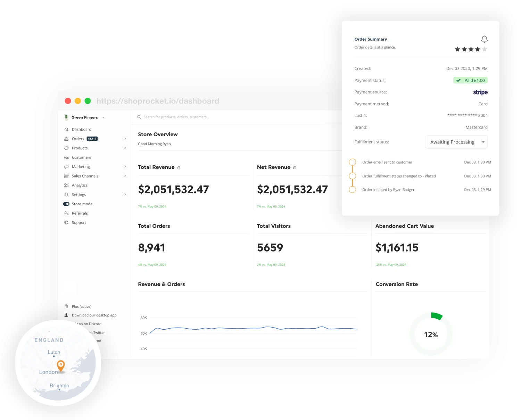Click the Customers people icon
This screenshot has width=521, height=420.
coord(66,157)
